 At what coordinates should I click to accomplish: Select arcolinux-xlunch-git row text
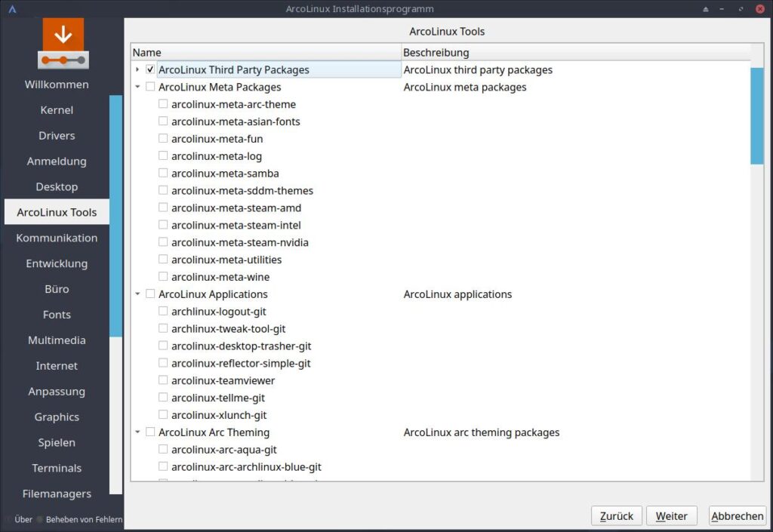click(219, 415)
